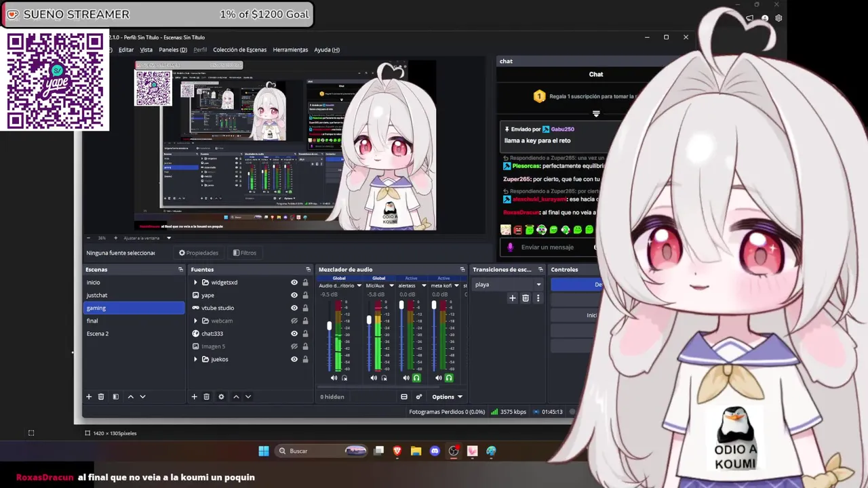The height and width of the screenshot is (488, 868).
Task: Adjust the alertass volume slider
Action: [x=401, y=306]
